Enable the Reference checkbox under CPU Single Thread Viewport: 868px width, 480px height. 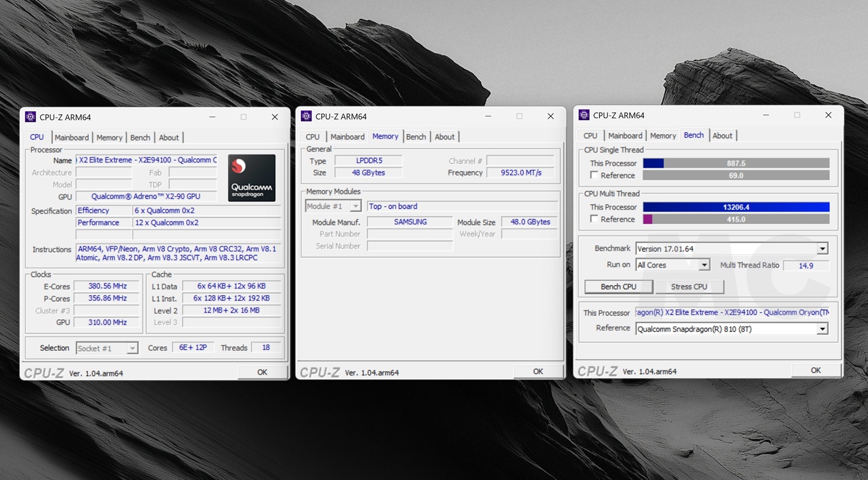[595, 175]
